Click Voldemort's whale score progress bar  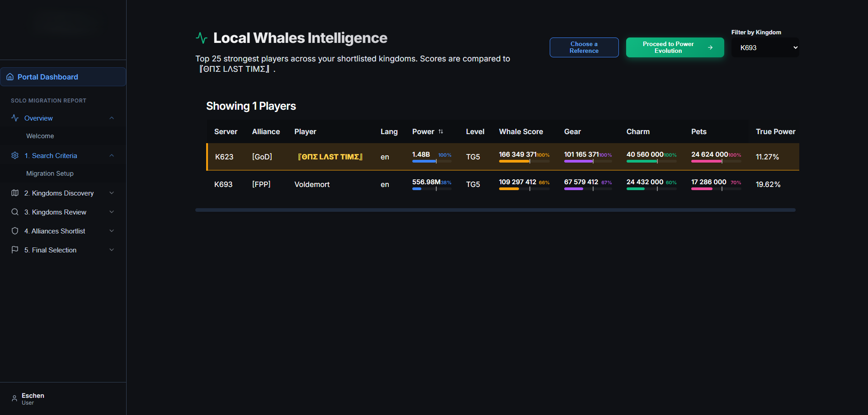(524, 189)
